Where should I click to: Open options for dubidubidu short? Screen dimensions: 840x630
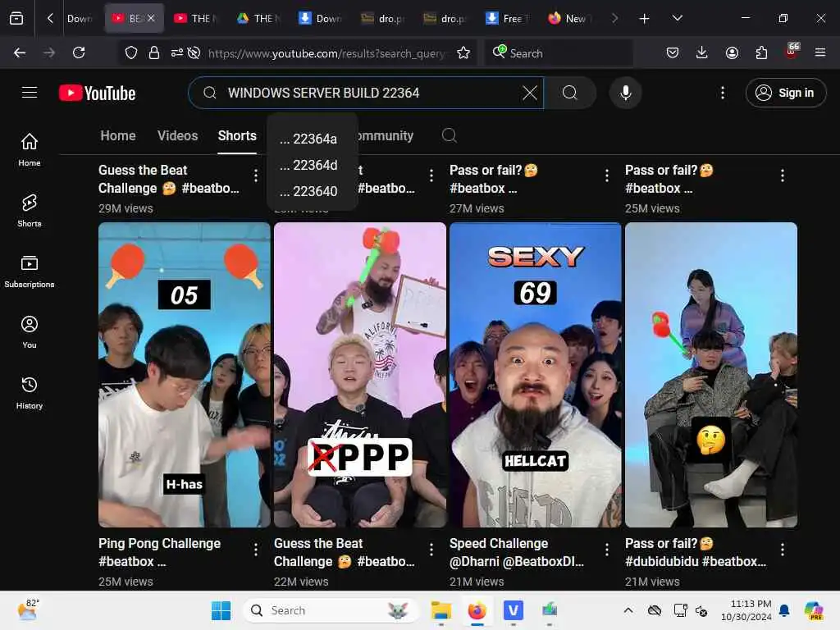782,549
